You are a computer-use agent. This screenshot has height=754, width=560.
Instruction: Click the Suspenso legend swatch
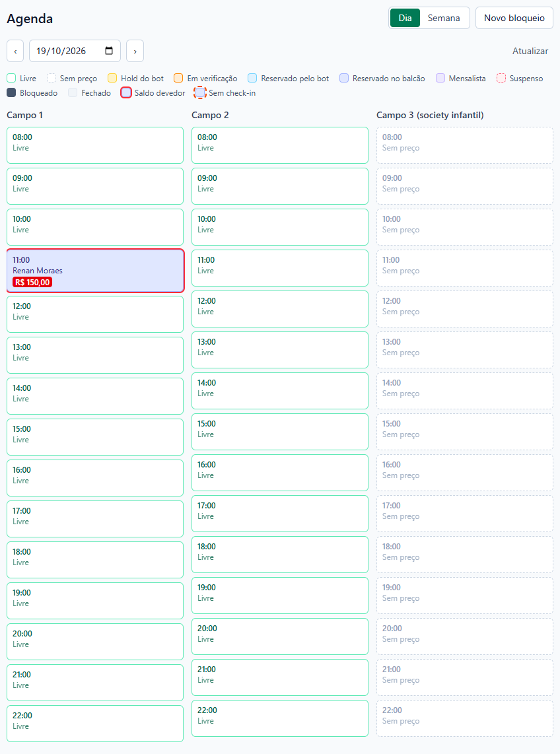tap(501, 79)
